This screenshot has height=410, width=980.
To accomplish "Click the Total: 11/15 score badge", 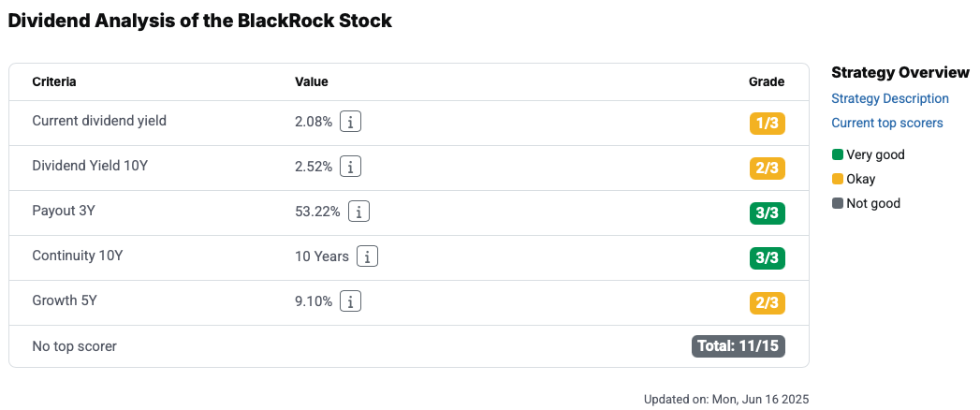I will pos(739,346).
